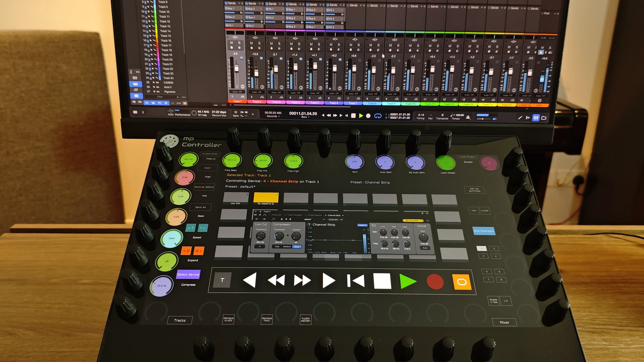This screenshot has width=644, height=362.
Task: Click Stop in the DAW transport bar
Action: click(353, 116)
